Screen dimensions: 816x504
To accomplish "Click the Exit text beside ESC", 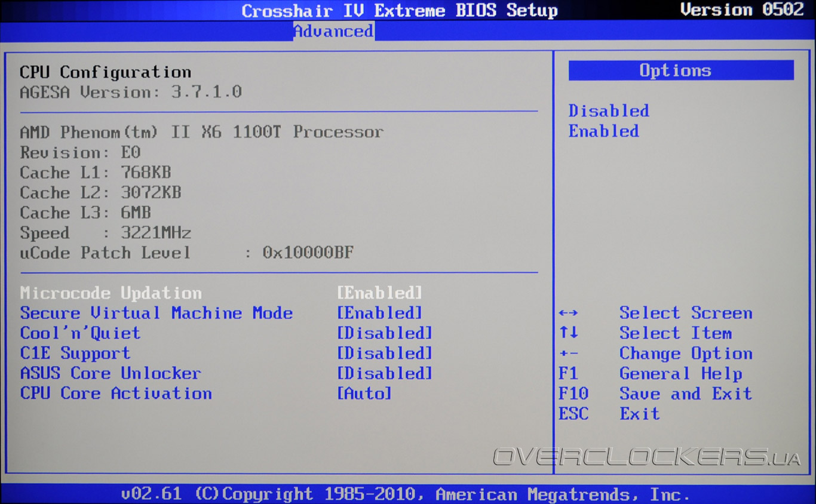I will (x=639, y=414).
